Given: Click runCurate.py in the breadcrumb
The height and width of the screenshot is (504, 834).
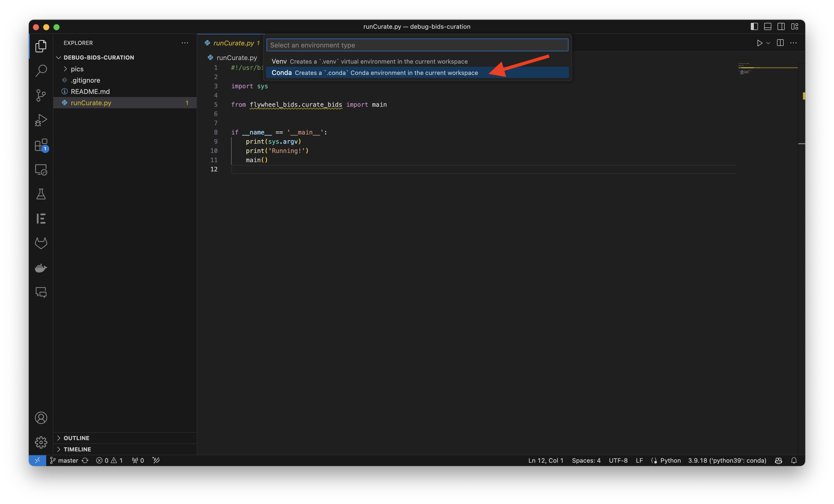Looking at the screenshot, I should coord(236,57).
